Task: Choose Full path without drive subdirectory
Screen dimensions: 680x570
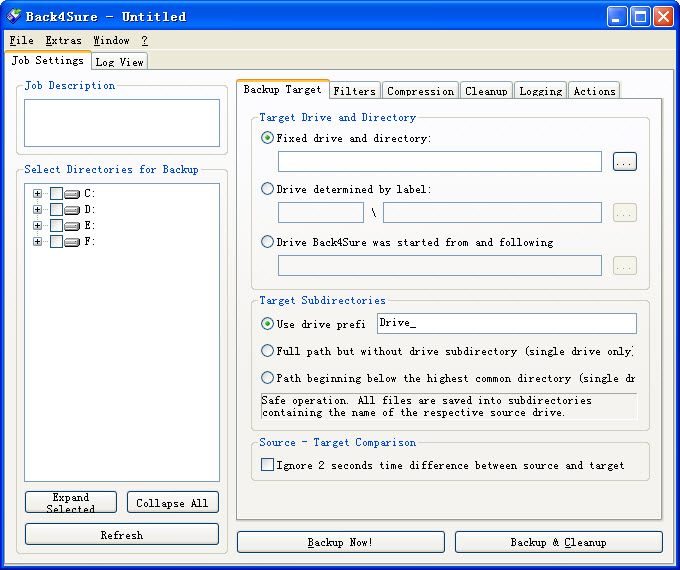Action: [x=267, y=351]
